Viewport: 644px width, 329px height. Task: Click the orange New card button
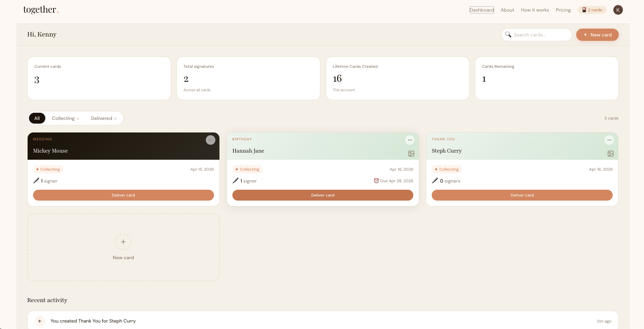click(x=597, y=35)
